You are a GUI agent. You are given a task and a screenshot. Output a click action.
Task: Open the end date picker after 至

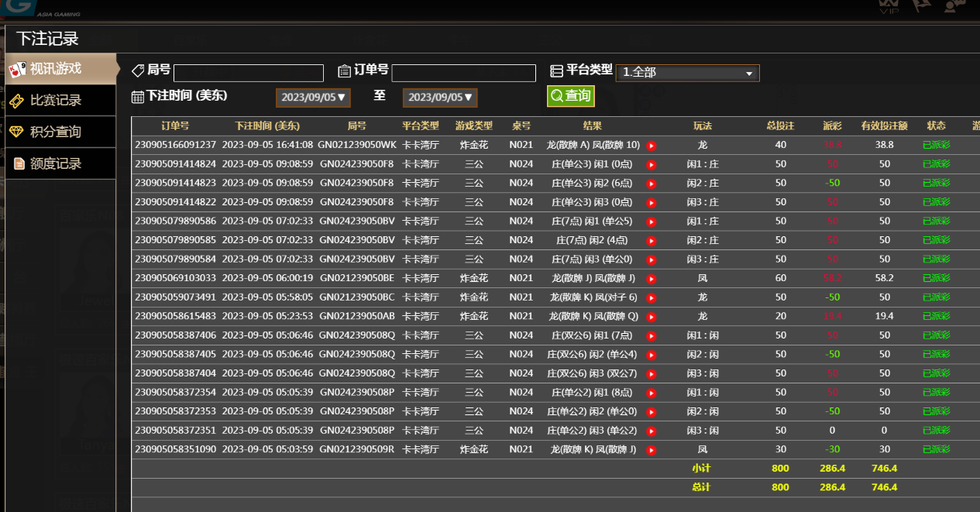tap(440, 98)
